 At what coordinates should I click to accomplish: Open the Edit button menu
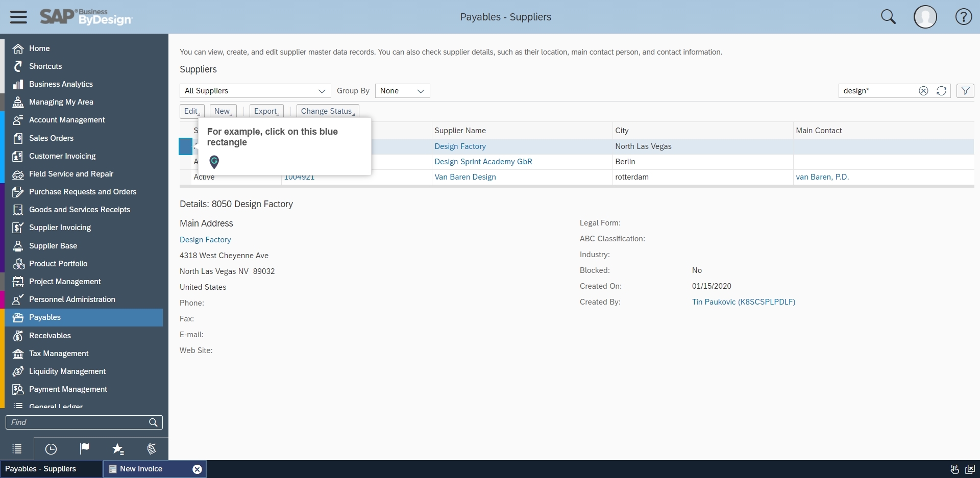[192, 111]
